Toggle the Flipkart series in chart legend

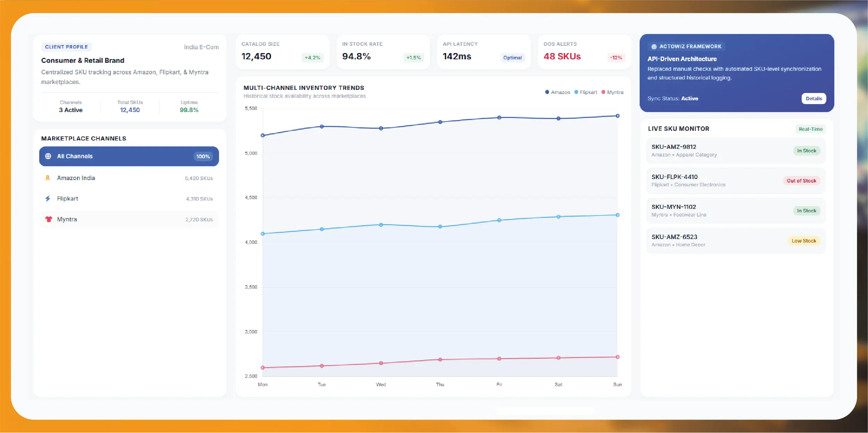point(586,92)
